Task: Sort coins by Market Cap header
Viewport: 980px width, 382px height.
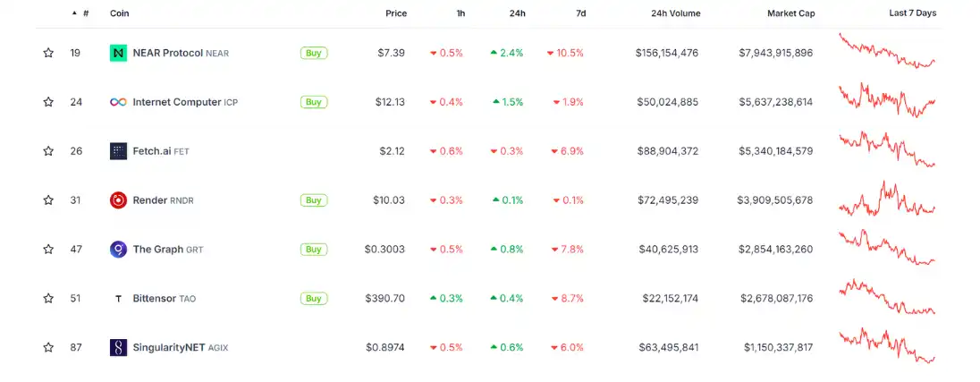Action: (x=790, y=13)
